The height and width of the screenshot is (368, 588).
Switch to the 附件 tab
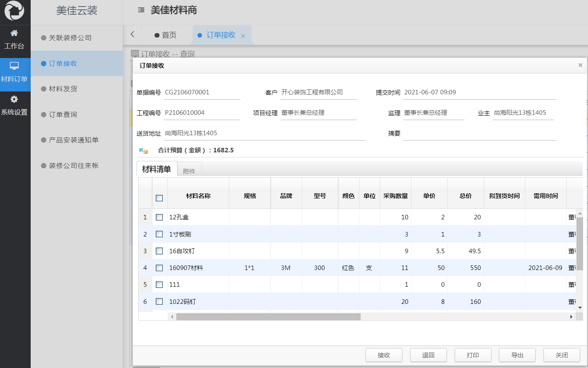[x=189, y=170]
